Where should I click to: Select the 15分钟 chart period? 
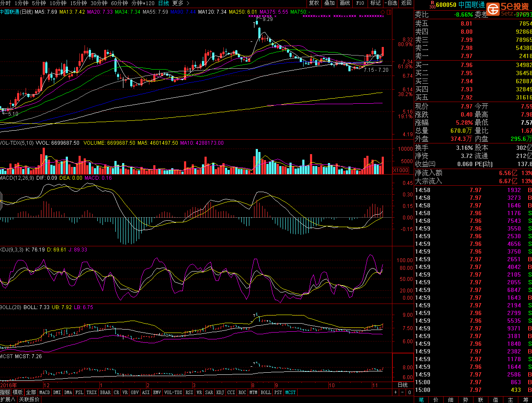pyautogui.click(x=78, y=3)
